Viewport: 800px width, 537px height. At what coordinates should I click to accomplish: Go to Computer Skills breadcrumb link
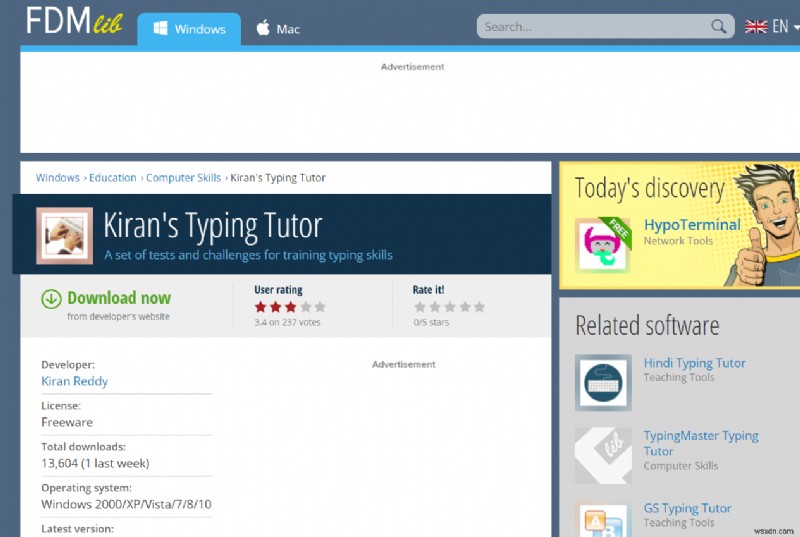pyautogui.click(x=184, y=177)
